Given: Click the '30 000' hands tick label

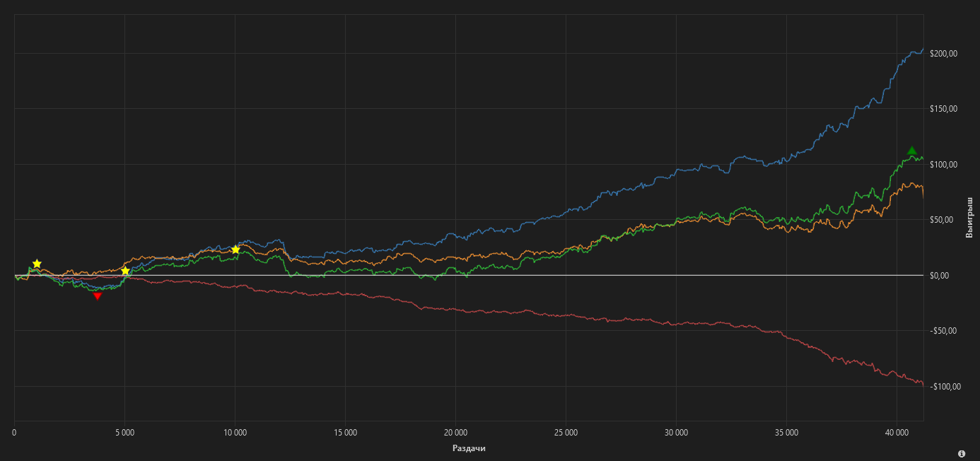Looking at the screenshot, I should (676, 432).
